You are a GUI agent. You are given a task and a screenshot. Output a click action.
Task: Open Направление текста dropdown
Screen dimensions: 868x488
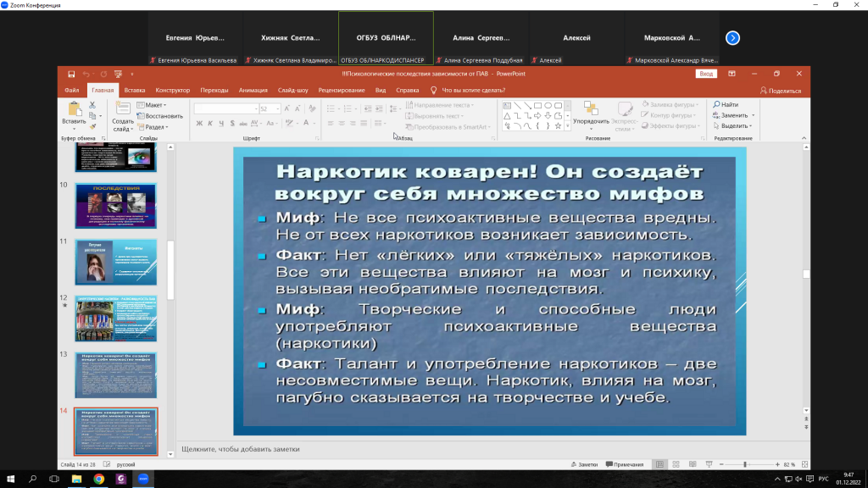click(440, 105)
